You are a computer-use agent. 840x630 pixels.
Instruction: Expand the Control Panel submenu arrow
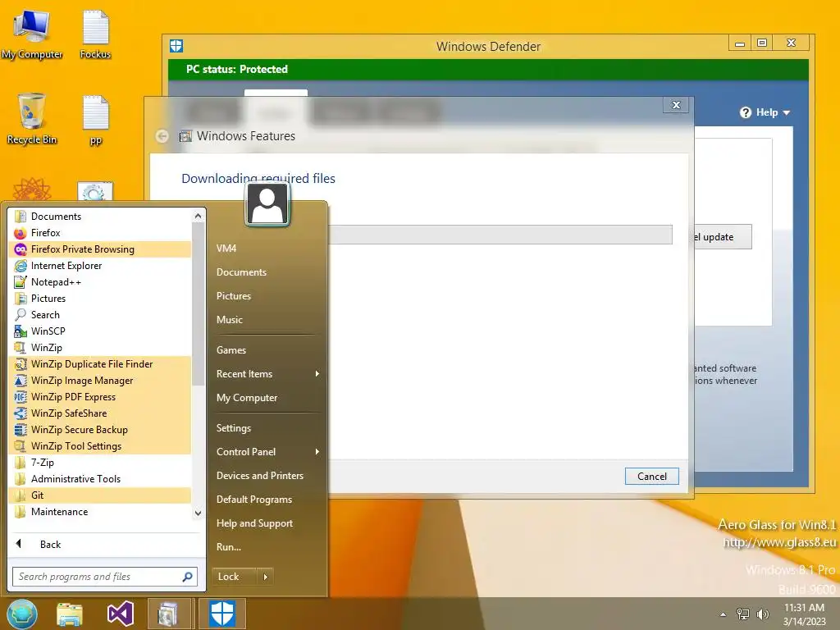pyautogui.click(x=317, y=452)
